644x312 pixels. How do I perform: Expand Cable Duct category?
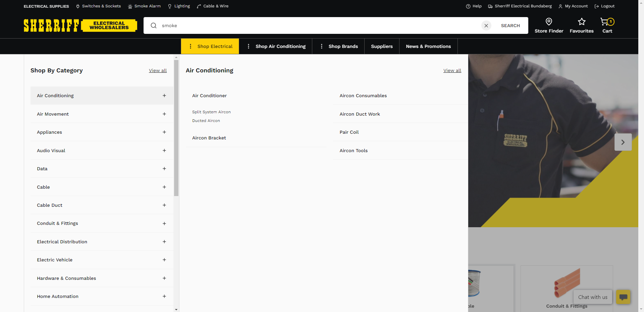(x=164, y=205)
